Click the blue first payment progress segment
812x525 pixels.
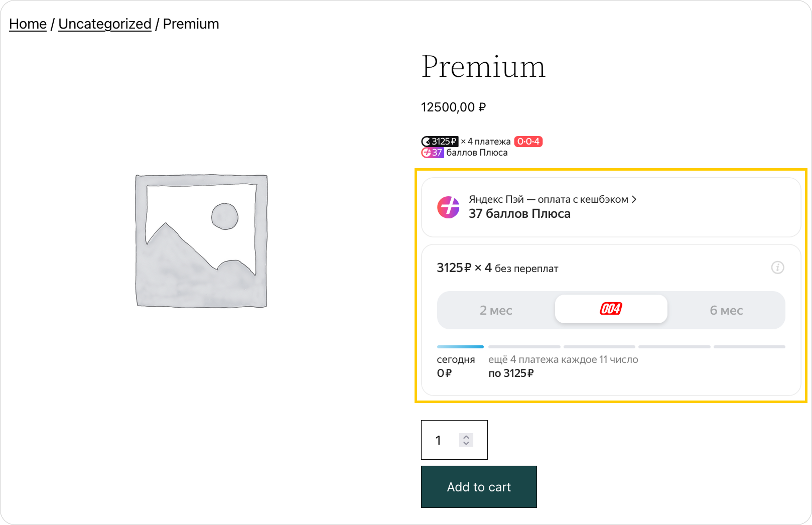460,347
